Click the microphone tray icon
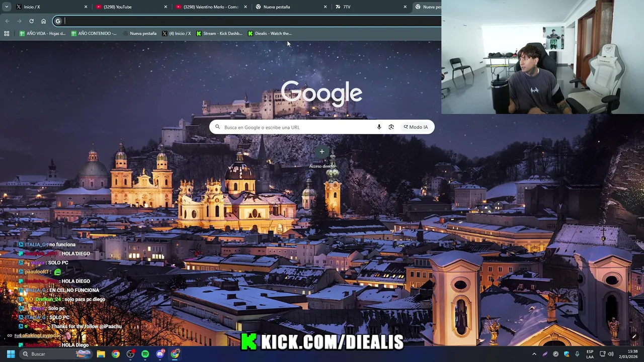The height and width of the screenshot is (362, 644). point(577,354)
